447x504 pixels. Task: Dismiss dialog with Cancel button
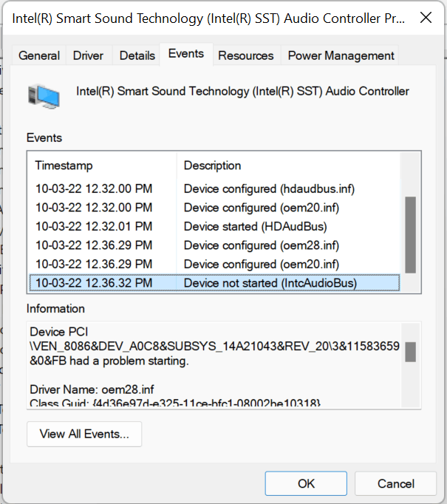[395, 483]
